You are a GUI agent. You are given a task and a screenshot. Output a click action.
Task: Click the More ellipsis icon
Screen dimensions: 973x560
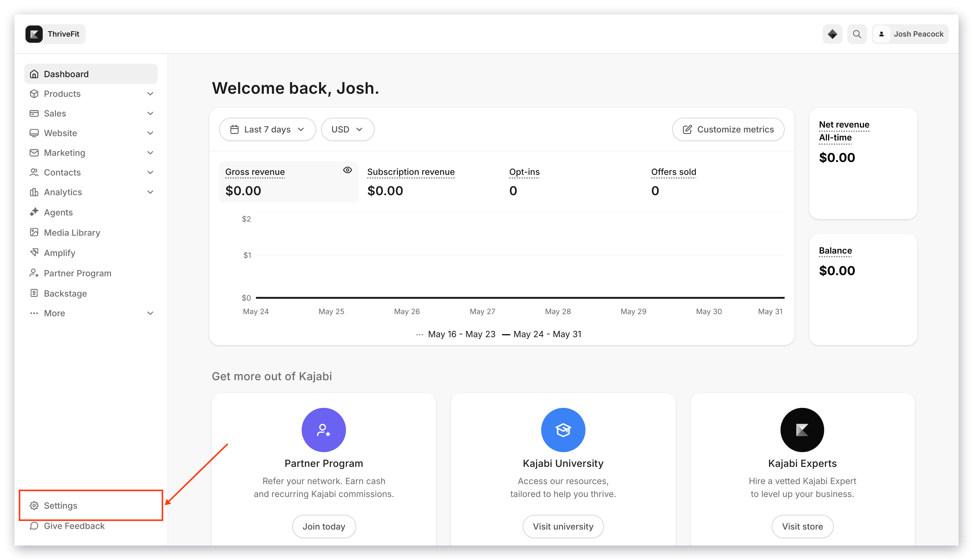pyautogui.click(x=34, y=313)
